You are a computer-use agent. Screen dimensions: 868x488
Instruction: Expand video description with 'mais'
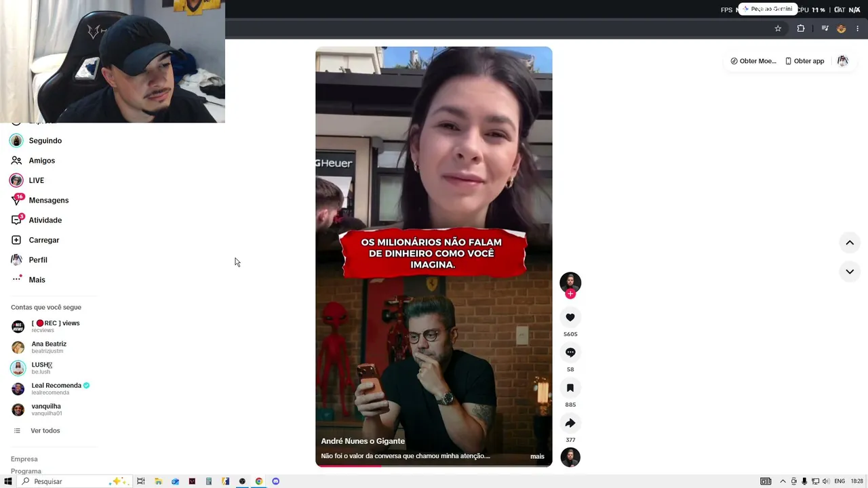[537, 456]
